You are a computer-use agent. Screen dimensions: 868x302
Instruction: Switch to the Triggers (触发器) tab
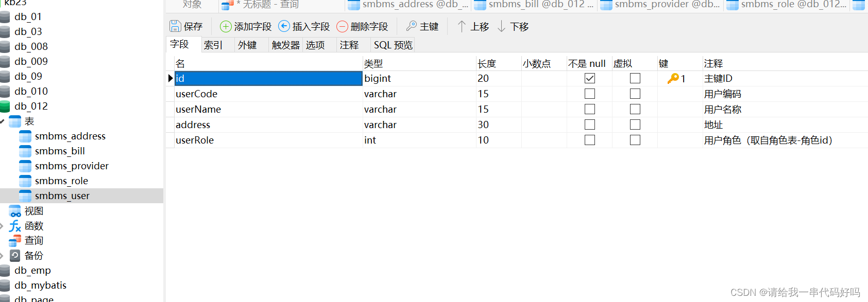286,45
